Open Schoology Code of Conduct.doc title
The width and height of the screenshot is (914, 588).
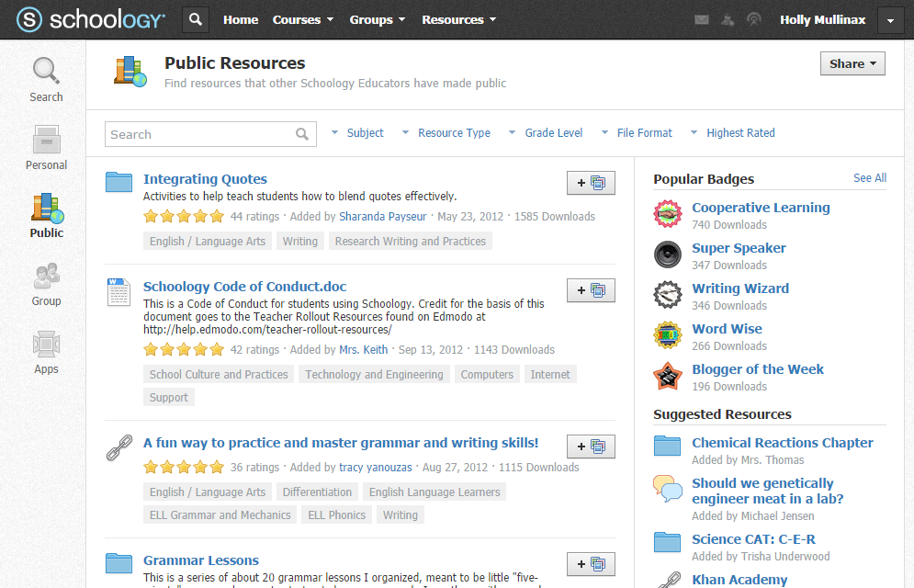[245, 287]
